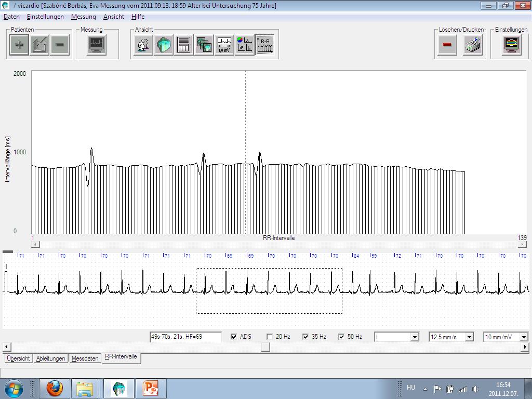Edit the patient record icon
532x399 pixels.
click(x=39, y=45)
